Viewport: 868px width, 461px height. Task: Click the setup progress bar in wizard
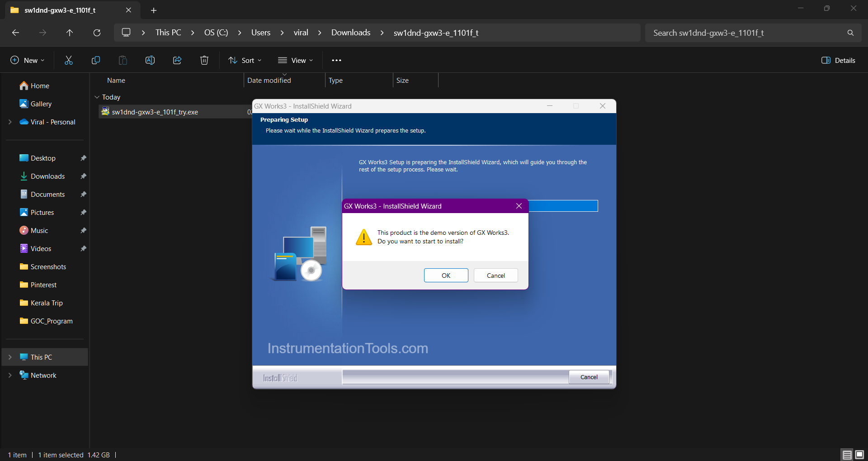[563, 206]
